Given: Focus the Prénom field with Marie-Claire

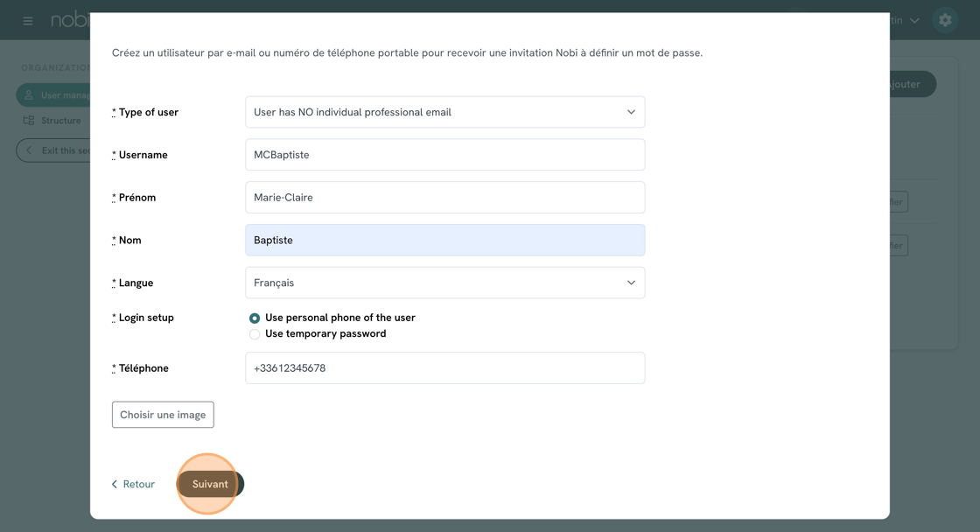Looking at the screenshot, I should [444, 198].
